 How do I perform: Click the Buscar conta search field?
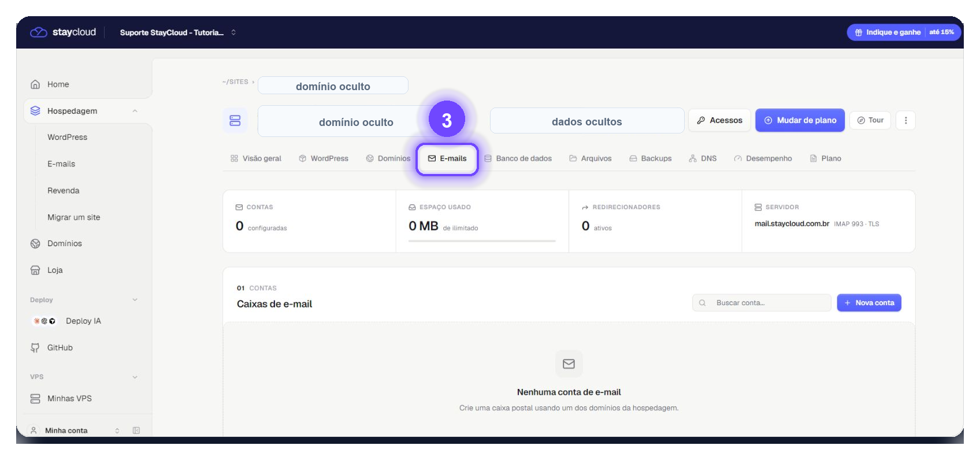click(x=762, y=303)
